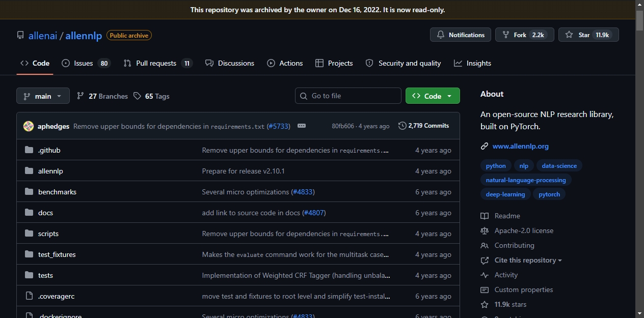Click the 27 Branches link
This screenshot has height=318, width=644.
(102, 96)
